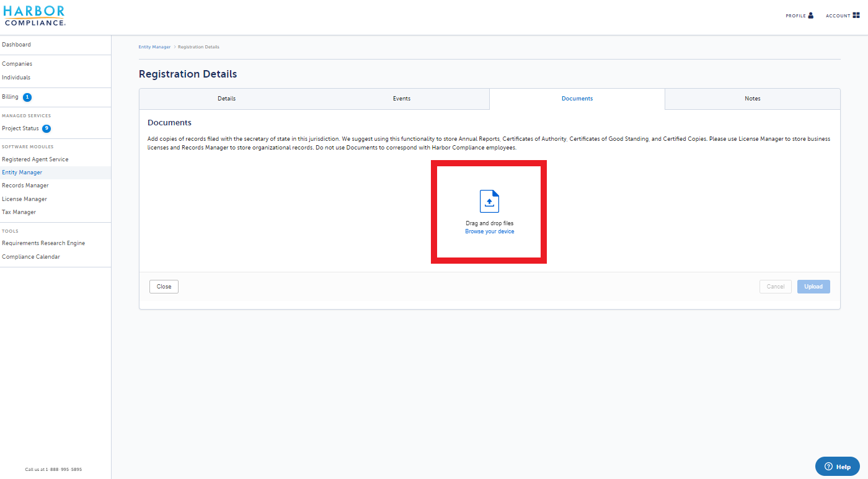Image resolution: width=868 pixels, height=479 pixels.
Task: Click the Upload button
Action: [813, 287]
